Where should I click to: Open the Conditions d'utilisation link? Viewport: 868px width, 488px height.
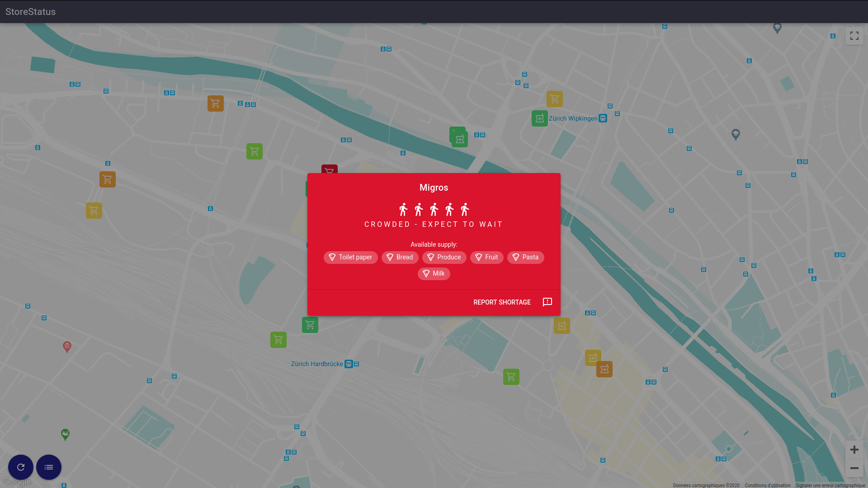point(768,485)
